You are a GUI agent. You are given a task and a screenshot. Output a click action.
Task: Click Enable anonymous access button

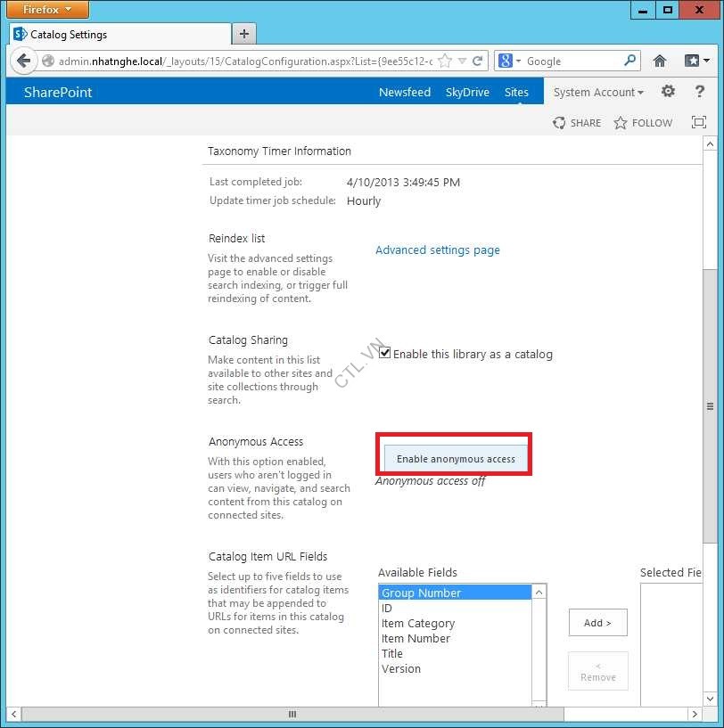point(456,459)
